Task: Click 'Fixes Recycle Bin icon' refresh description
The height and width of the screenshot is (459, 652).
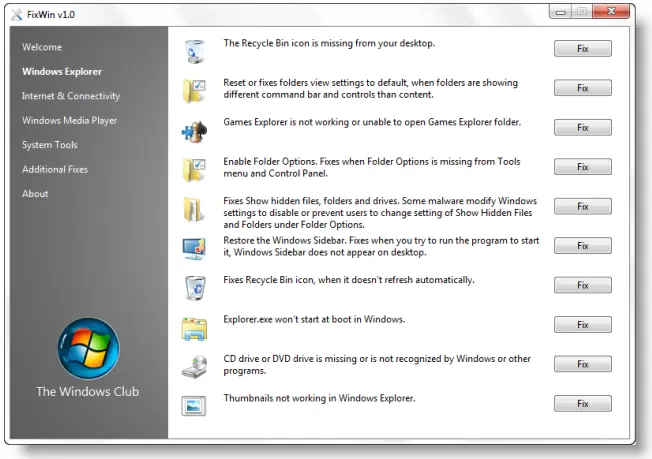Action: 348,280
